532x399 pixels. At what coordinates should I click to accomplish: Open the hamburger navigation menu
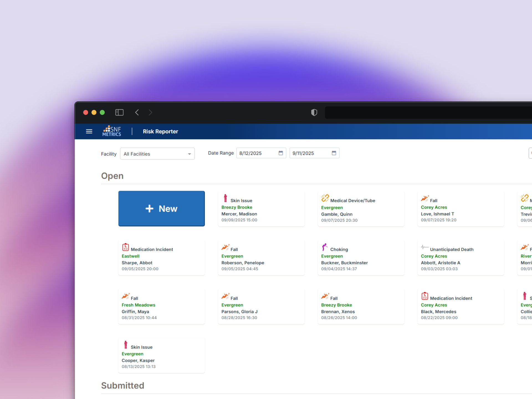89,131
